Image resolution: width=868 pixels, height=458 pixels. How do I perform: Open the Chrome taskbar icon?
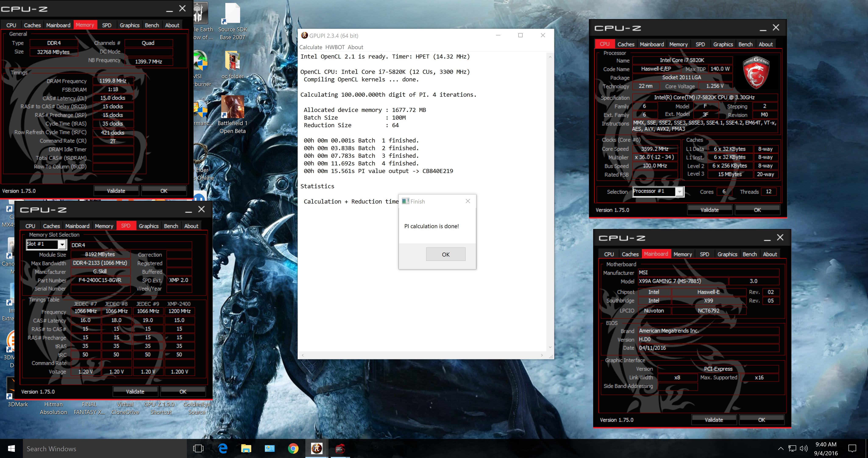[x=293, y=448]
